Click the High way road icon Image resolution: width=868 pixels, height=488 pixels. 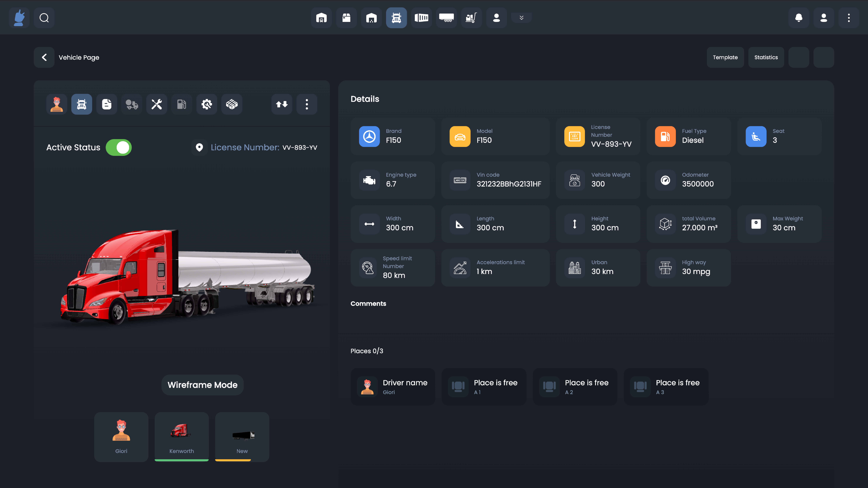coord(665,268)
